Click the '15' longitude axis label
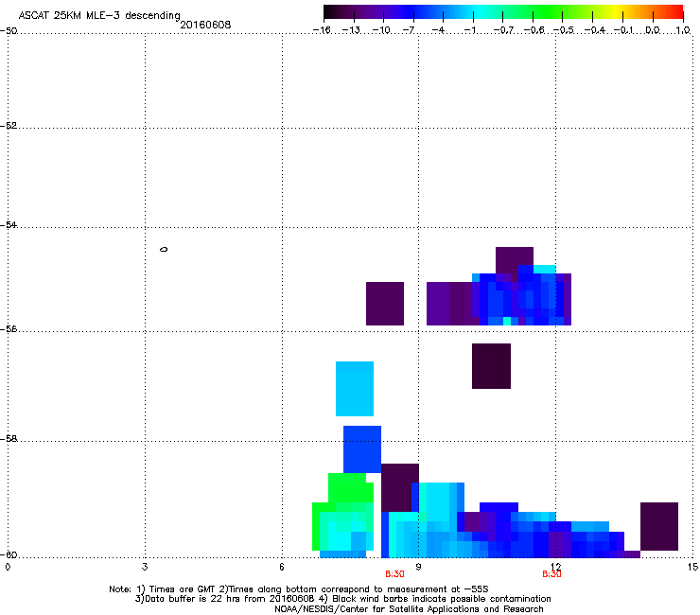 (692, 567)
